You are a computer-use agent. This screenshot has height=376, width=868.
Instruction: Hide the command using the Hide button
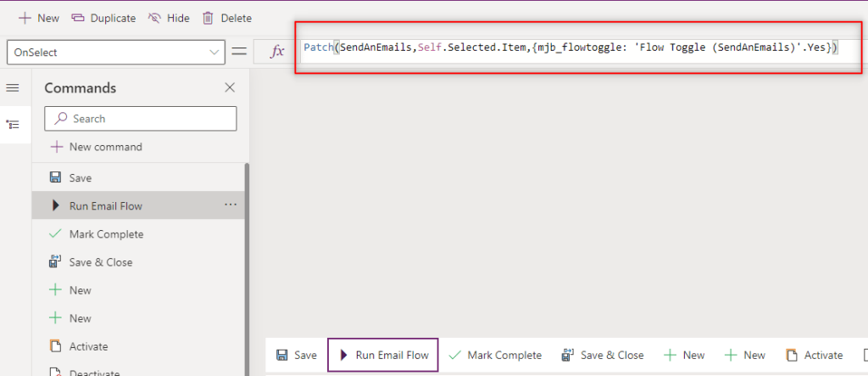168,18
